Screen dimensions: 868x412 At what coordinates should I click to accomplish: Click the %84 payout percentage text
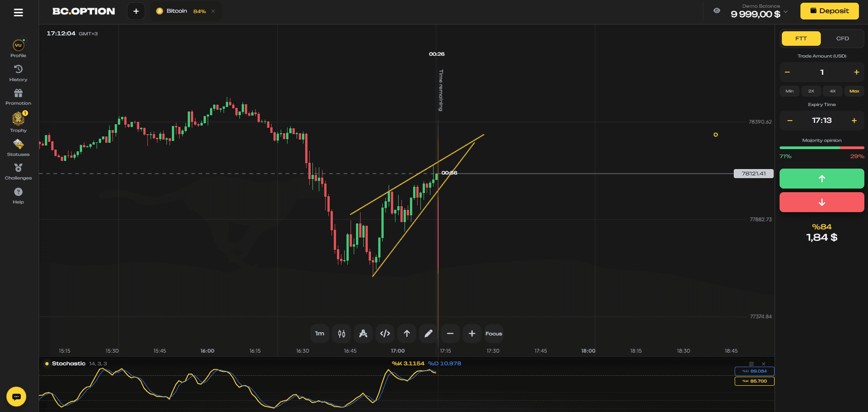tap(822, 227)
